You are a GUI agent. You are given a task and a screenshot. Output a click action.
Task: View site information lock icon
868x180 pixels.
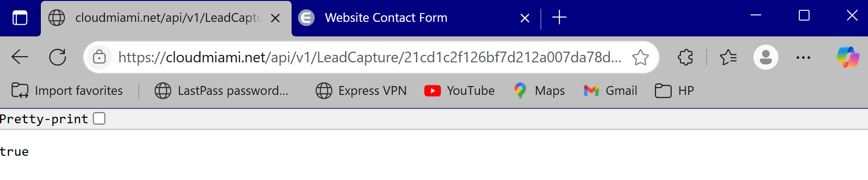(99, 57)
